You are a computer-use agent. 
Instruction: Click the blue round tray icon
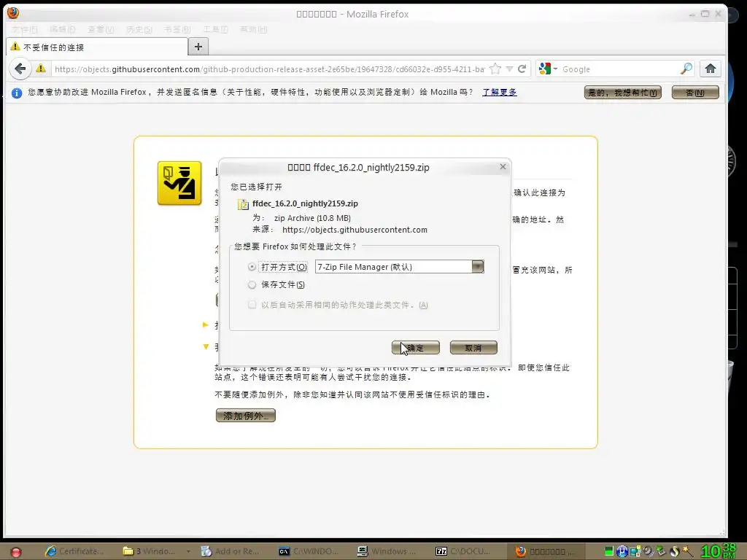(622, 551)
